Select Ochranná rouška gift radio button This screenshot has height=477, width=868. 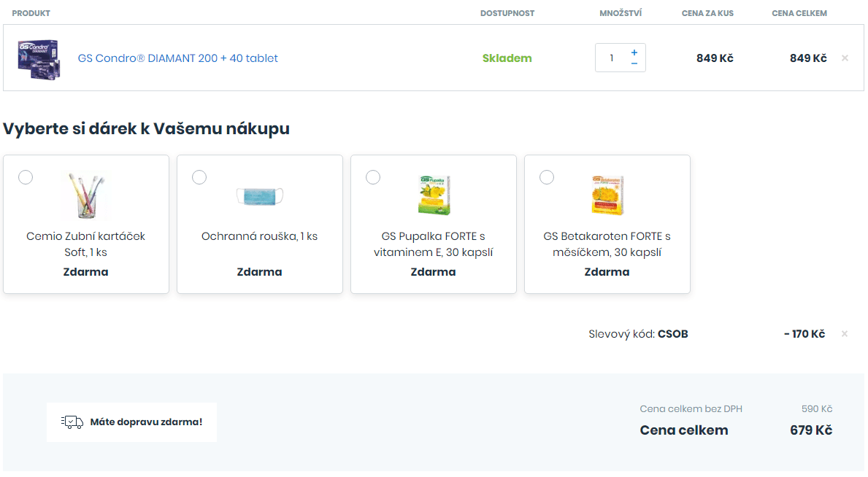pyautogui.click(x=199, y=177)
